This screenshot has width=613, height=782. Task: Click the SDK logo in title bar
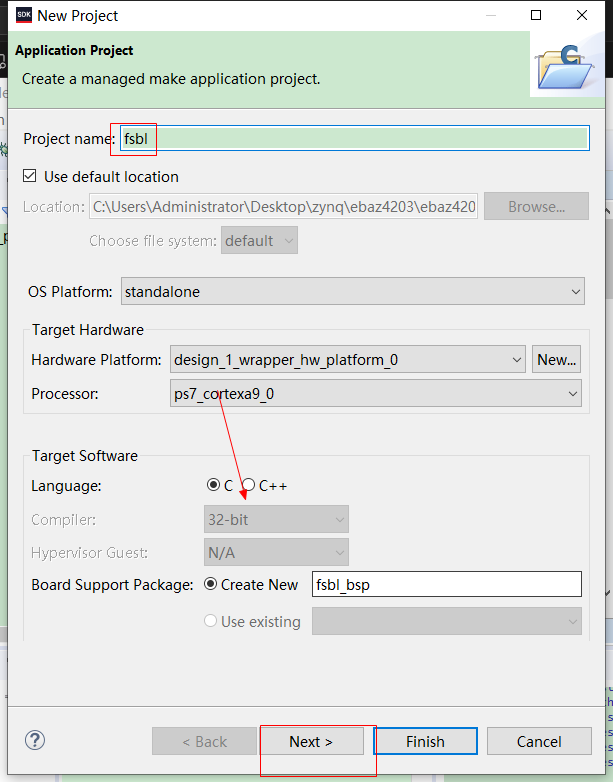tap(24, 15)
